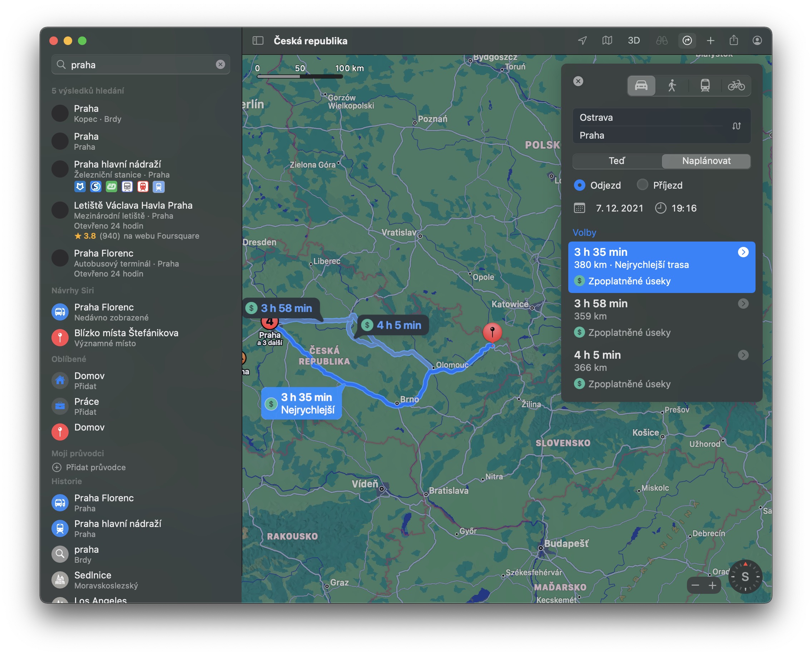812x656 pixels.
Task: Open the map mode icon
Action: coord(607,40)
